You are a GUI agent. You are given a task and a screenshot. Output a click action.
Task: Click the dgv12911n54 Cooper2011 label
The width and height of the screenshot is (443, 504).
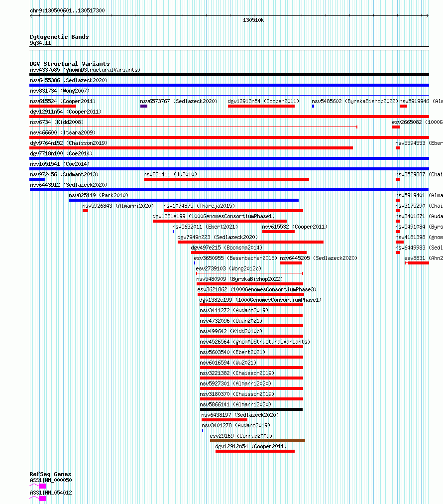(66, 112)
